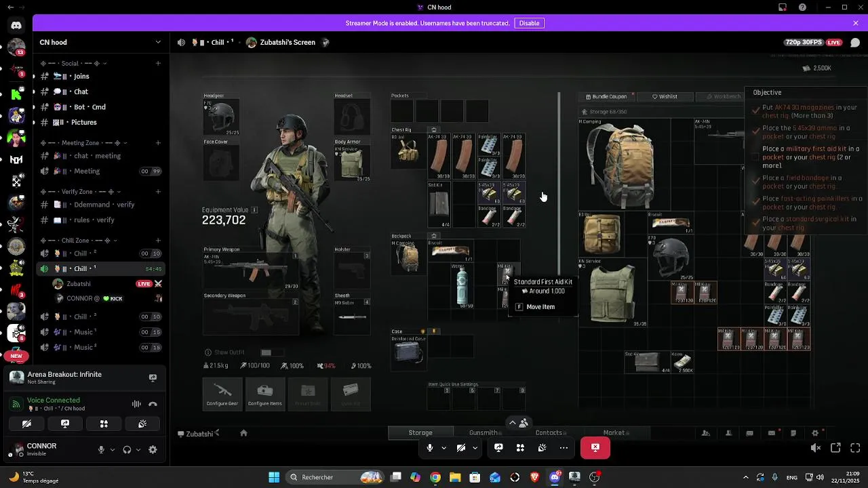Screen dimensions: 868x488
Task: Show hidden system tray icons
Action: pos(746,477)
